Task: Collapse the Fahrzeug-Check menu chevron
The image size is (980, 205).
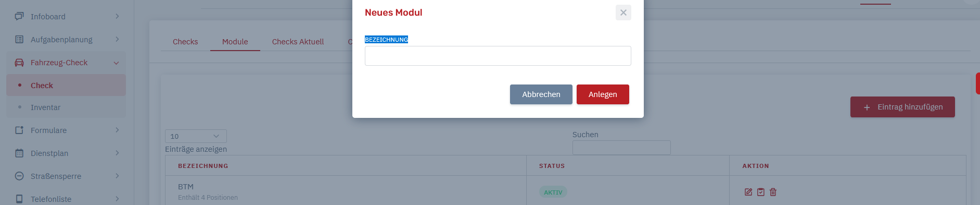Action: (x=117, y=63)
